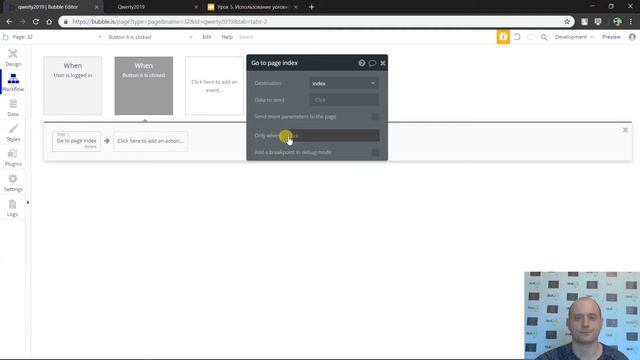Undo the last change

point(517,37)
